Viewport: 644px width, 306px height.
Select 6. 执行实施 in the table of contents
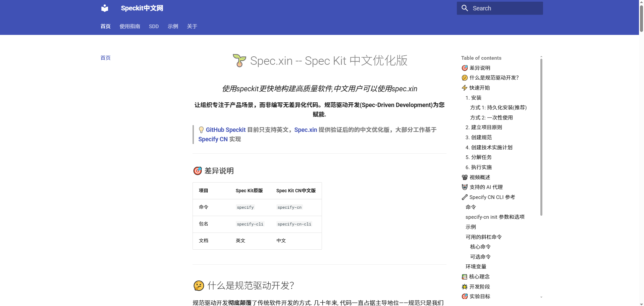point(479,167)
